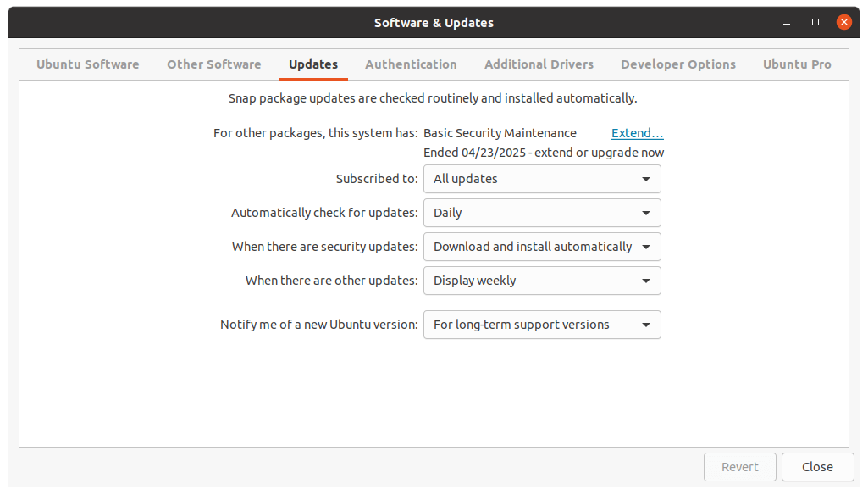The image size is (868, 495).
Task: Select the Updates tab
Action: tap(312, 64)
